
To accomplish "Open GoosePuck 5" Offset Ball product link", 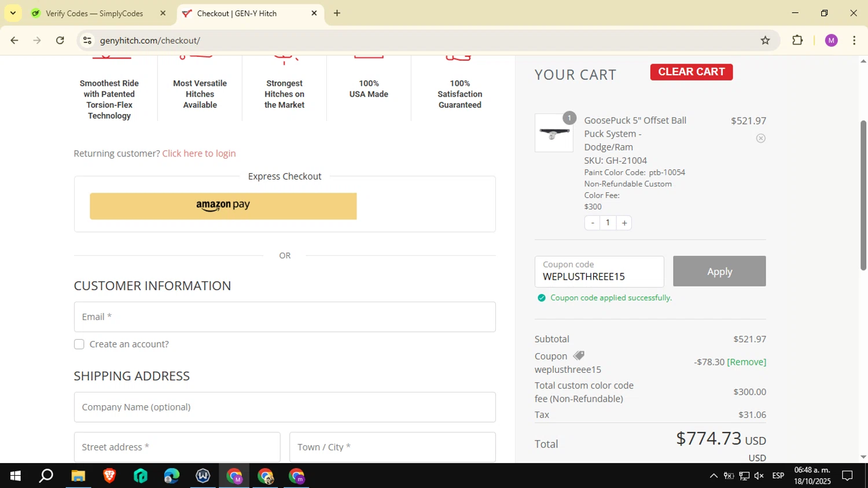I will click(635, 134).
